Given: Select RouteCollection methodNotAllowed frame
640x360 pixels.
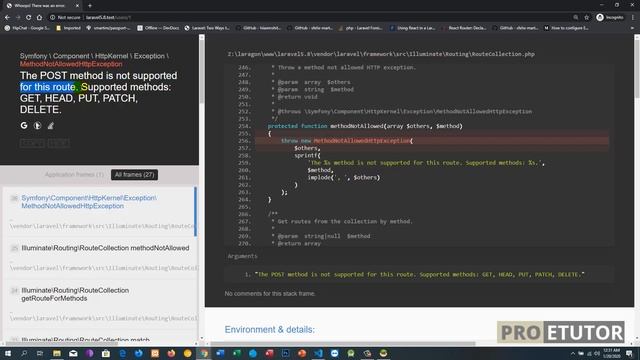Looking at the screenshot, I should point(100,258).
